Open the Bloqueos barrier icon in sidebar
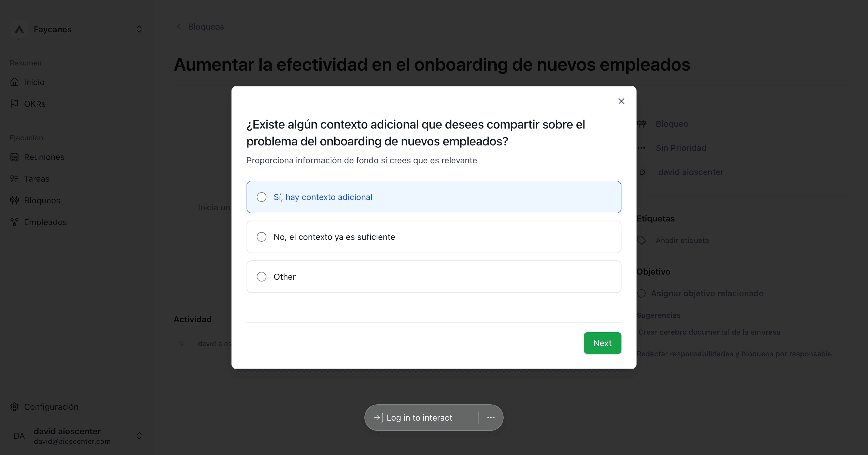 pyautogui.click(x=14, y=200)
